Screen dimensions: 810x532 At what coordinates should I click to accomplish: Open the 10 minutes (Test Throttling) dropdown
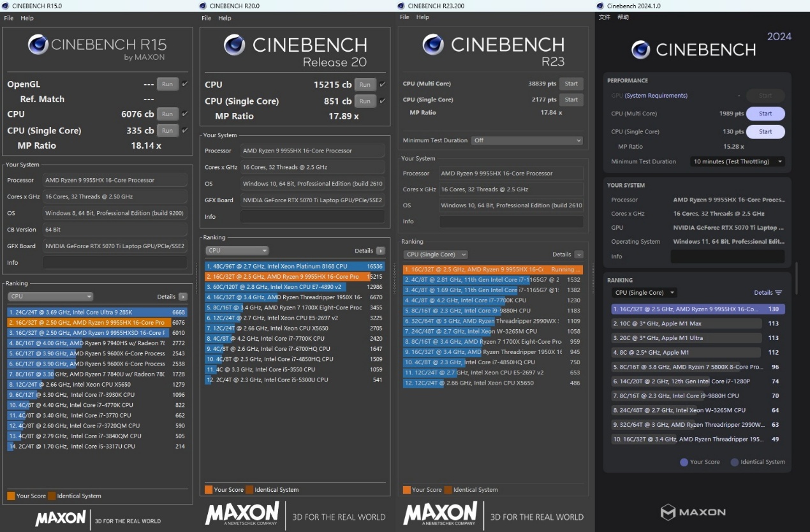point(737,161)
